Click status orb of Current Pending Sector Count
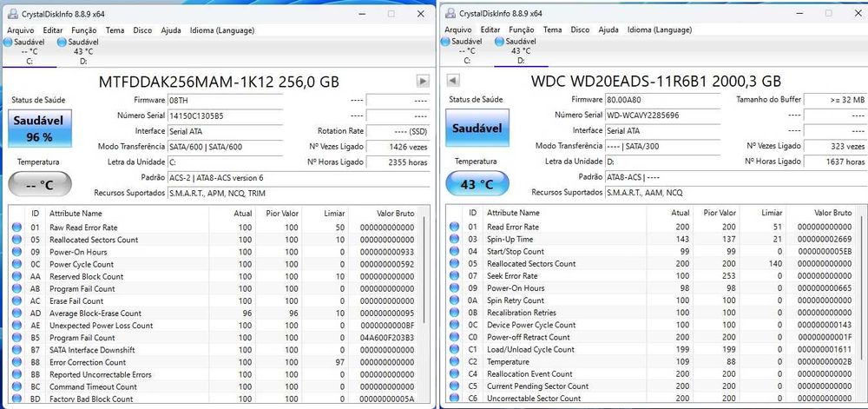Image resolution: width=868 pixels, height=409 pixels. coord(455,386)
